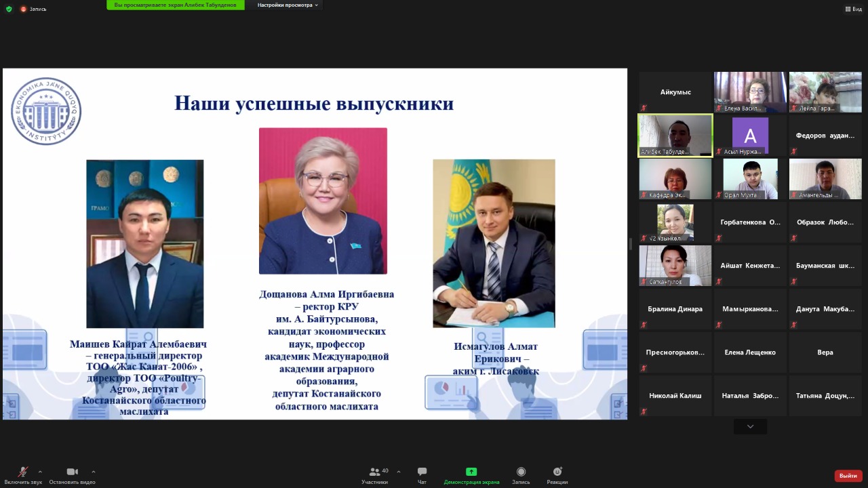
Task: Open Настройки просмотра dropdown
Action: pyautogui.click(x=288, y=5)
